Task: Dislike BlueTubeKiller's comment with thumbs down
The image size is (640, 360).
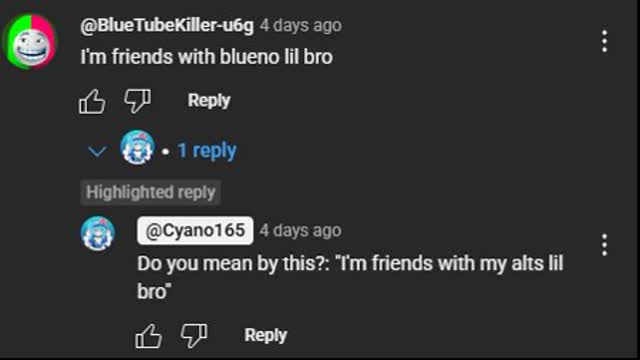Action: point(138,101)
